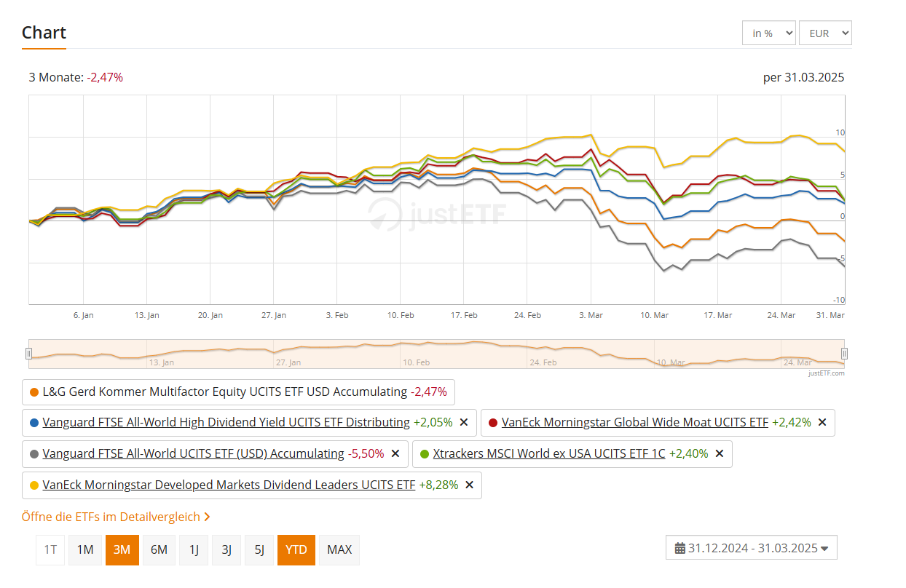The height and width of the screenshot is (588, 906).
Task: Click right handle of range navigator
Action: [844, 354]
